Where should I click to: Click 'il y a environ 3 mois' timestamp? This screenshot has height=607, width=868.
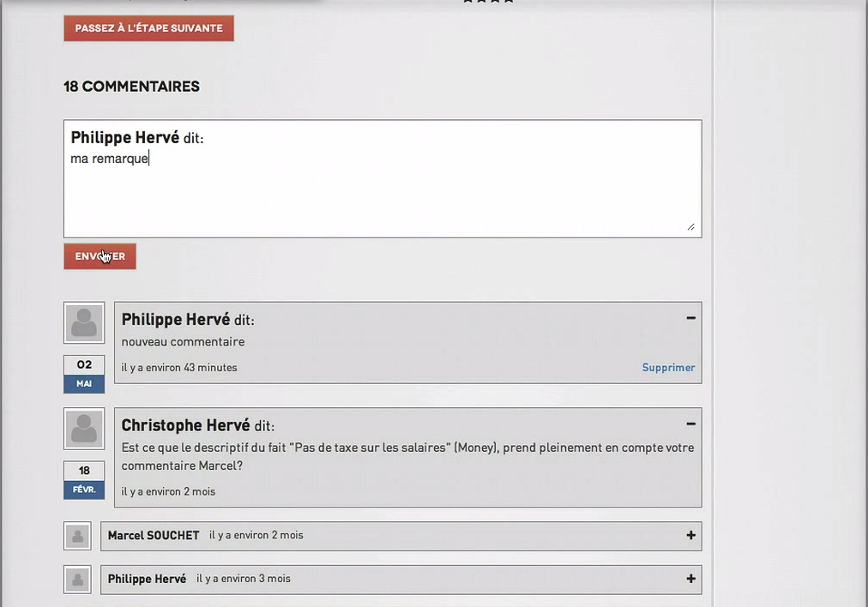pos(244,578)
